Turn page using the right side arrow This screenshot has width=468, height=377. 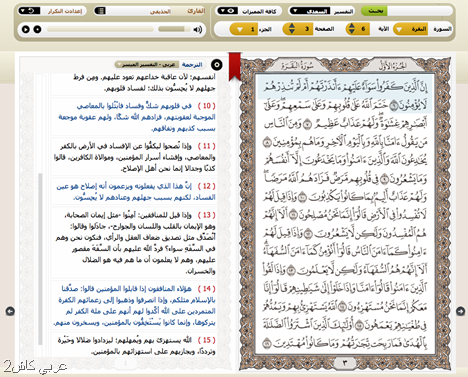(461, 311)
